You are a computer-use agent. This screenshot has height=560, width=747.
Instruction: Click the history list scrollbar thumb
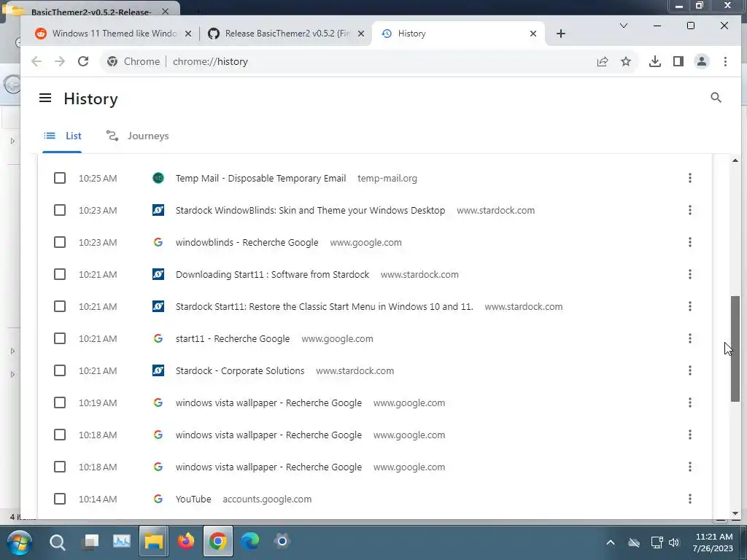(735, 349)
